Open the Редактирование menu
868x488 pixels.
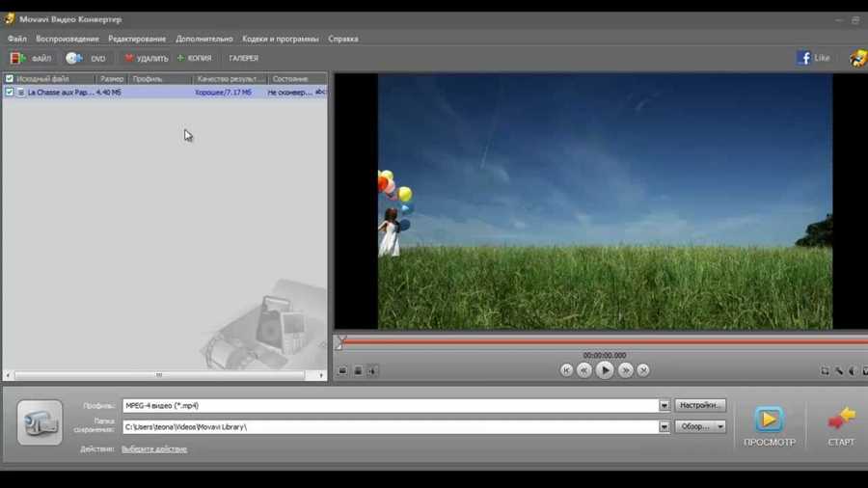pos(137,39)
